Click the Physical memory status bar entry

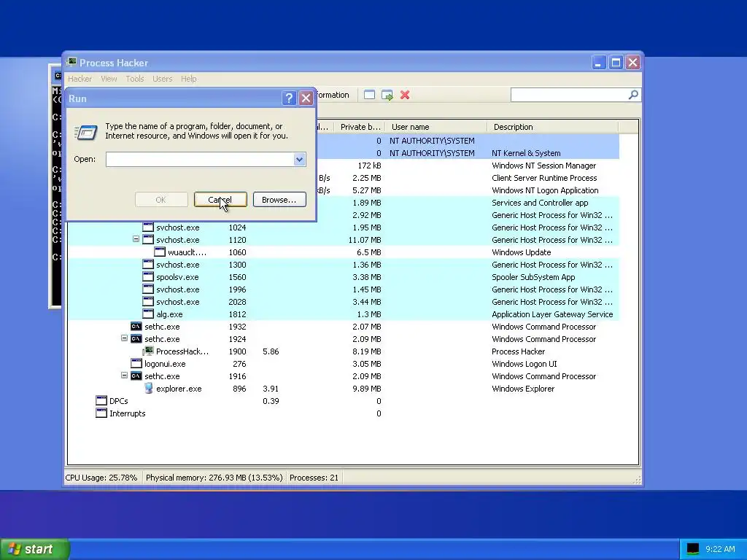point(214,478)
